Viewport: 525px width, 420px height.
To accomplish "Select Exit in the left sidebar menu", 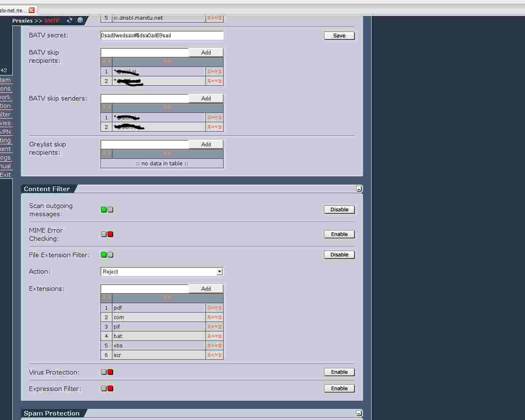I will point(6,175).
